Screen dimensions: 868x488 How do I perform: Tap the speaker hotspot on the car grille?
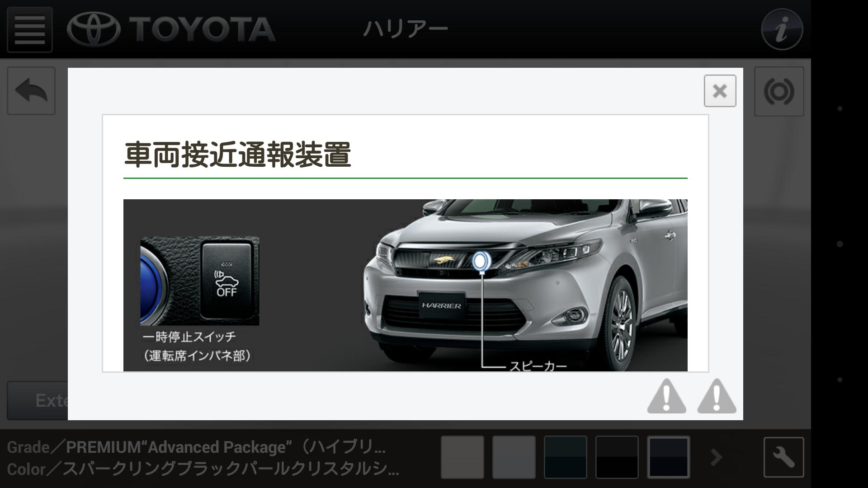pos(481,261)
